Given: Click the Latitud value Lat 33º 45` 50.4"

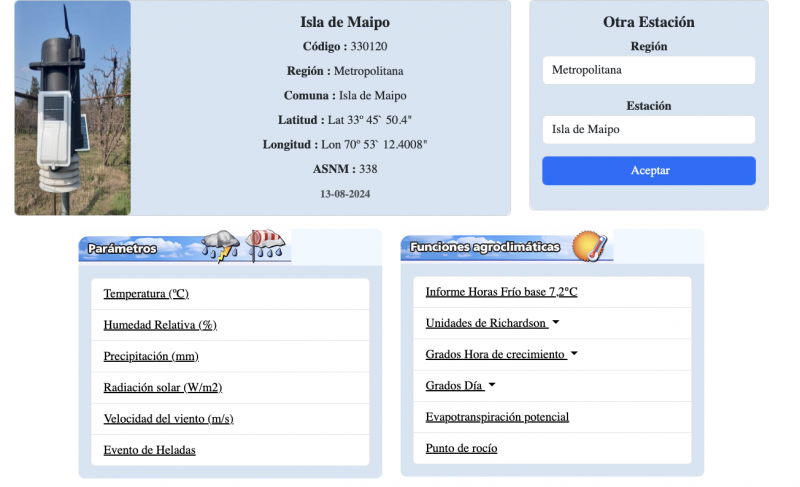Looking at the screenshot, I should point(369,120).
